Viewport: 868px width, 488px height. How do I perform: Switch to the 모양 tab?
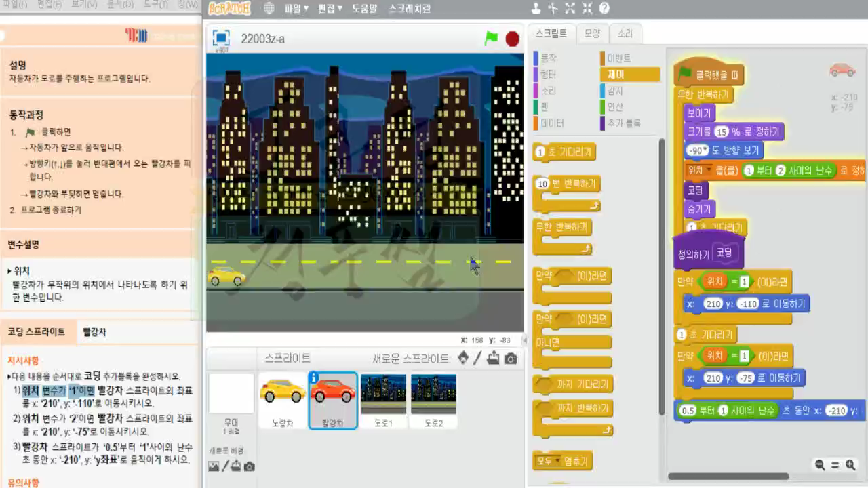(x=592, y=33)
